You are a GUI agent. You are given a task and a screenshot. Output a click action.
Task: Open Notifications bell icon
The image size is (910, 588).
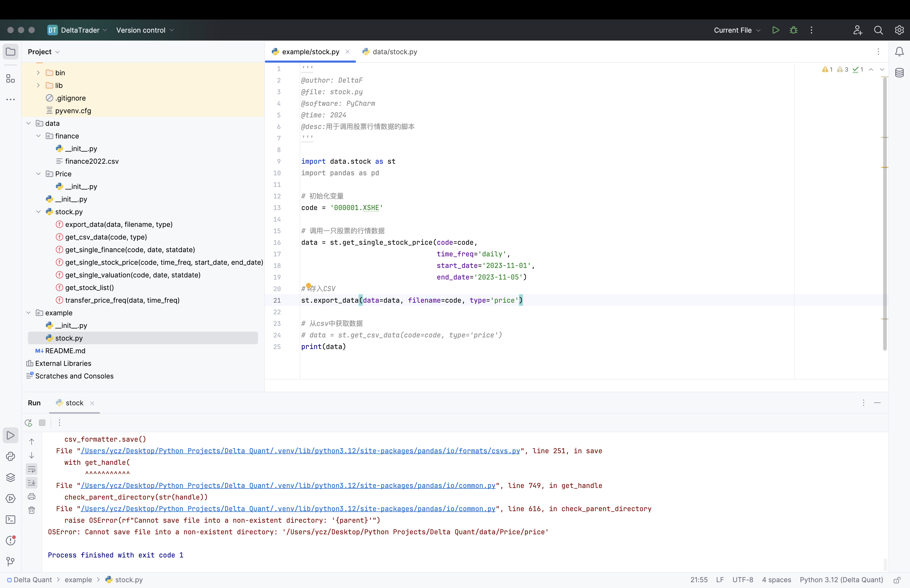coord(899,52)
